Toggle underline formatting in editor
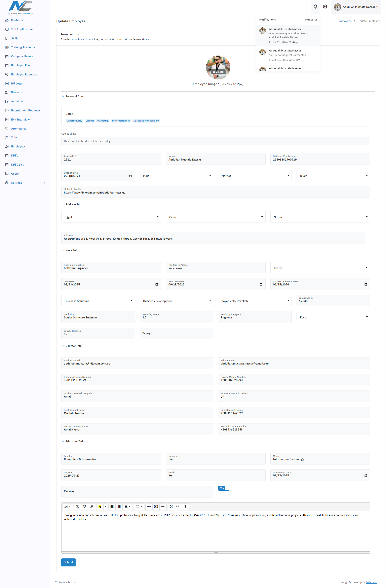The width and height of the screenshot is (386, 588). 84,507
